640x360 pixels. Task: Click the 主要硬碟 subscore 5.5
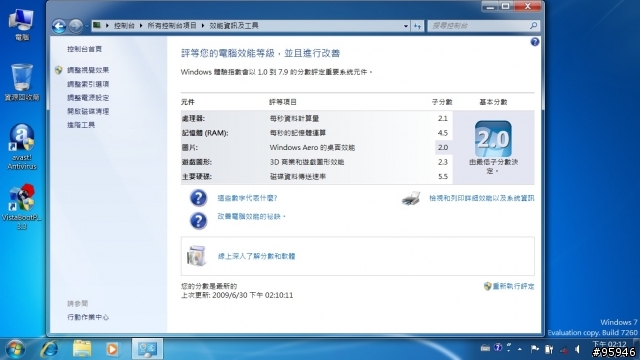443,177
